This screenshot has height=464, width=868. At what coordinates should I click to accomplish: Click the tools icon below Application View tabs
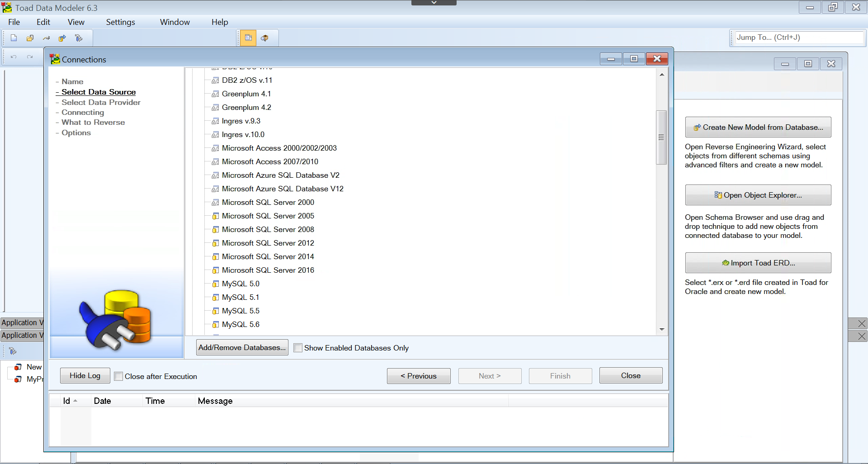(x=13, y=351)
